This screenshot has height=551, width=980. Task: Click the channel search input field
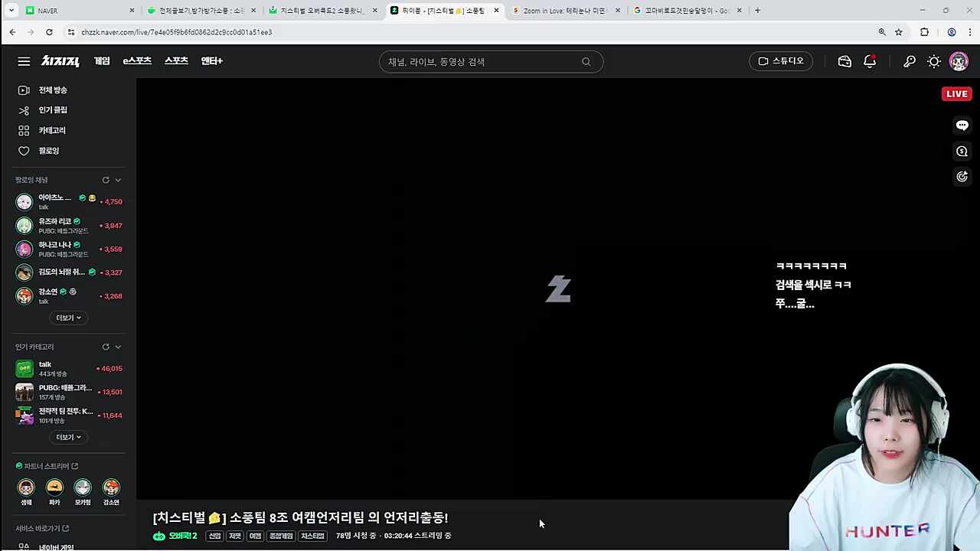[482, 62]
